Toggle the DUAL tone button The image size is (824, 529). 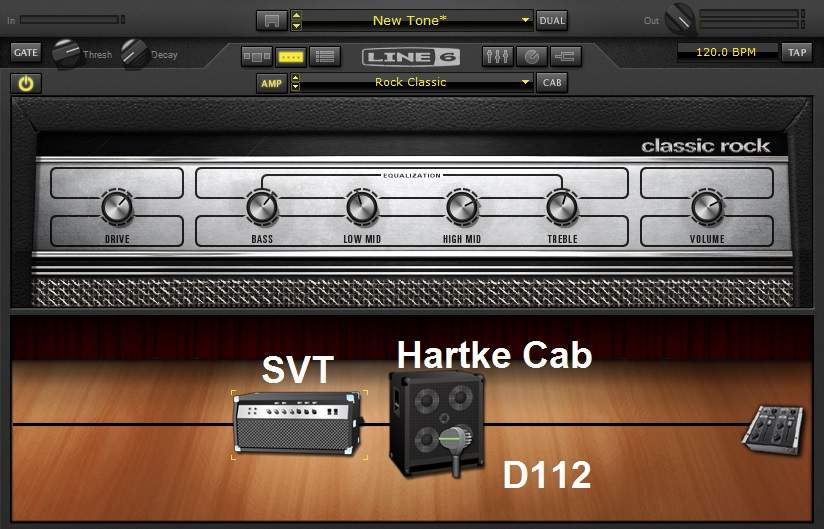(x=552, y=20)
